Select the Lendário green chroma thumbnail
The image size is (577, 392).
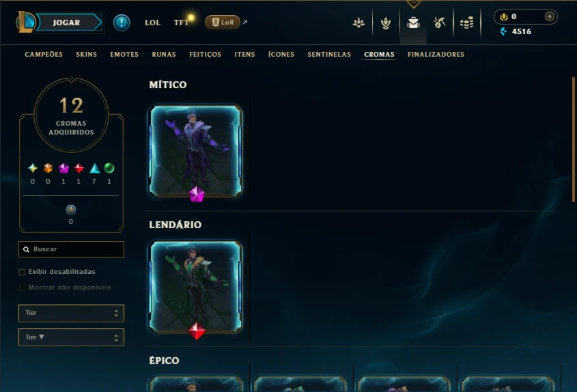(195, 288)
